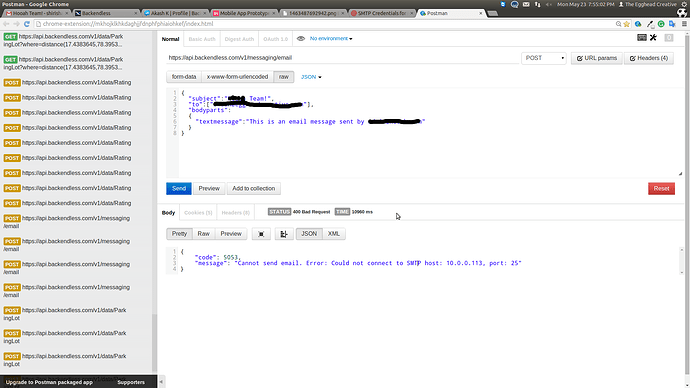Open the POST method dropdown
Screen dimensions: 690x388
coord(544,58)
